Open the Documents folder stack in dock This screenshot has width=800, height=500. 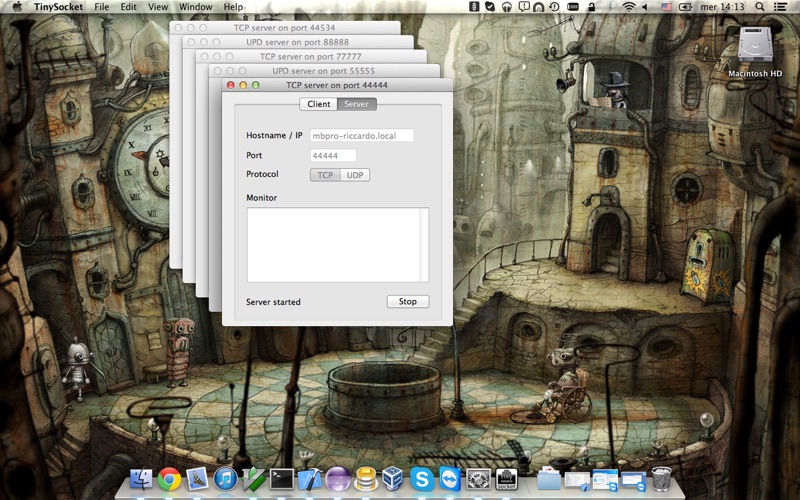(x=549, y=480)
